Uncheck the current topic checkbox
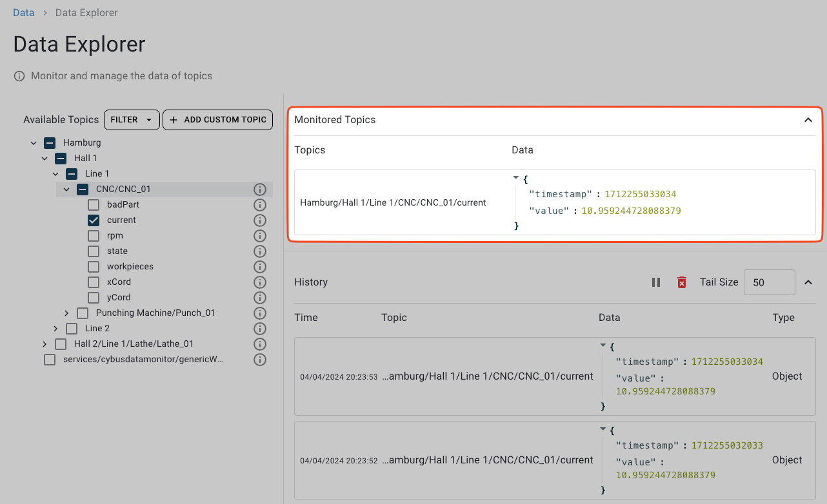827x504 pixels. pyautogui.click(x=94, y=220)
